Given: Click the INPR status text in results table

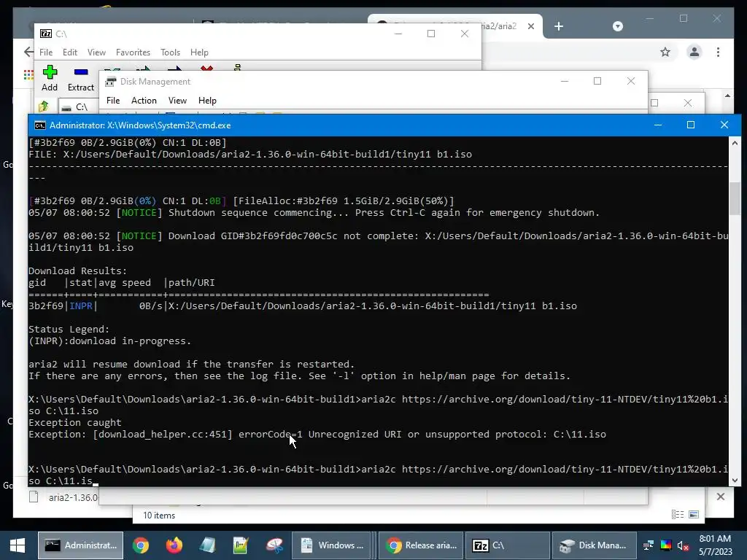Looking at the screenshot, I should point(81,306).
